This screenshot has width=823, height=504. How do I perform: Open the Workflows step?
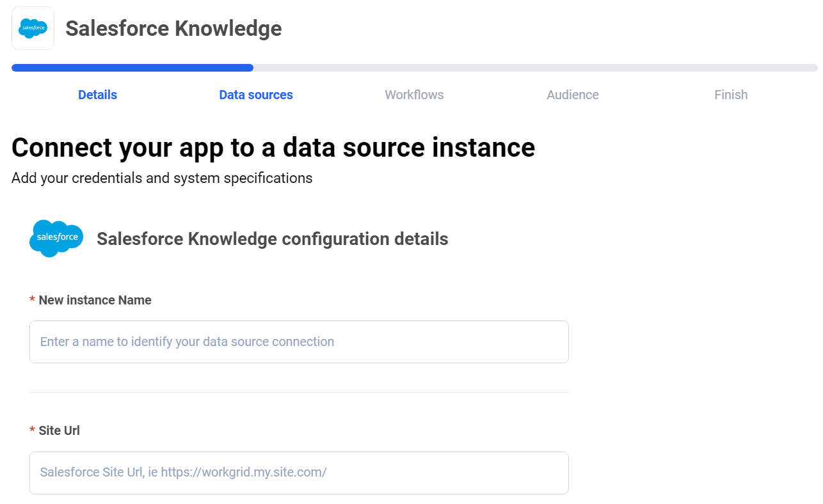(x=414, y=95)
